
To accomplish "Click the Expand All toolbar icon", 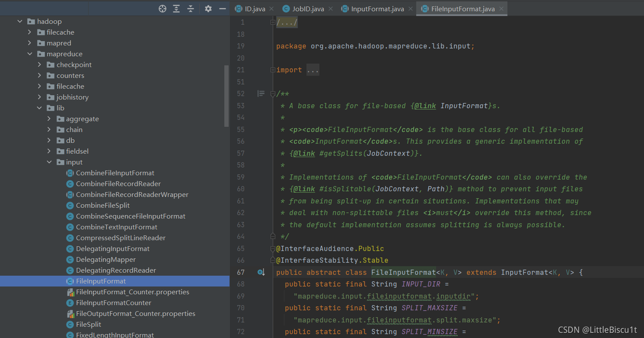I will click(176, 9).
